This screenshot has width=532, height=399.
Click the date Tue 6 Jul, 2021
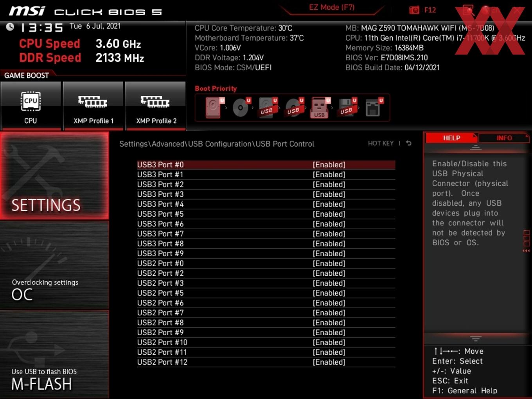[95, 26]
